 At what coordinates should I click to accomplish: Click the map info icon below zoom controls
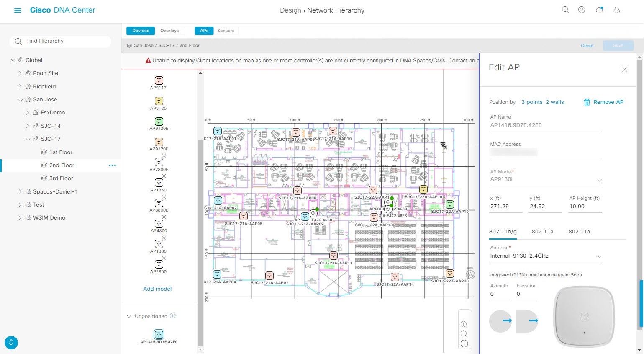(x=464, y=344)
